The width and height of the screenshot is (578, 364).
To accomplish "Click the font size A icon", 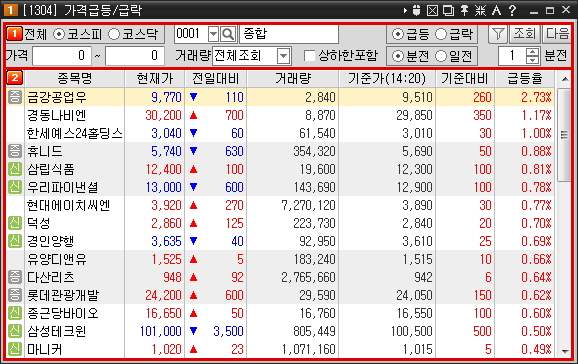I will [x=497, y=10].
